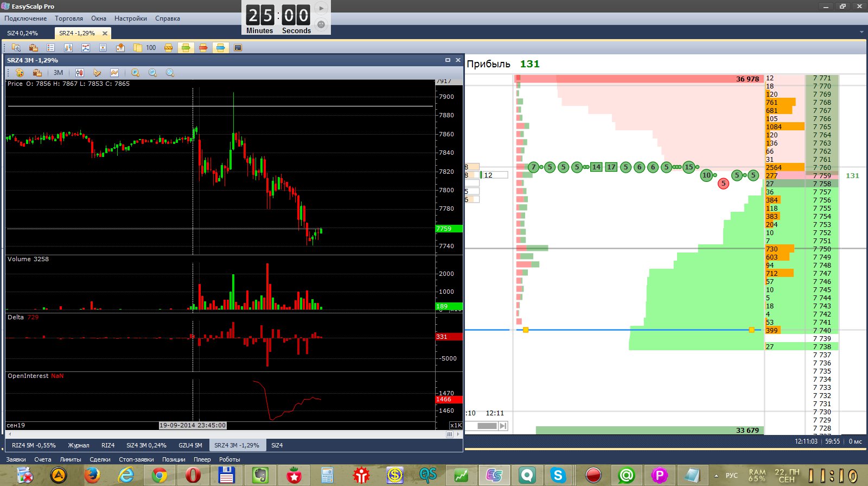Screen dimensions: 868x486
Task: Open chart color palette settings
Action: click(20, 73)
